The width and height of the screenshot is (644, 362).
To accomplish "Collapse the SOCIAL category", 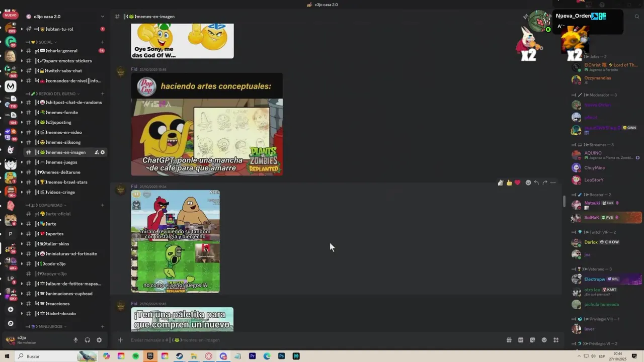I will click(x=45, y=42).
